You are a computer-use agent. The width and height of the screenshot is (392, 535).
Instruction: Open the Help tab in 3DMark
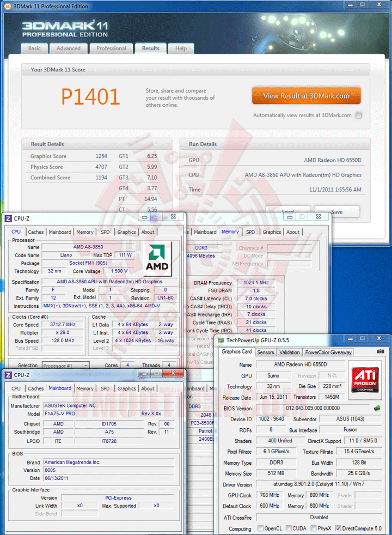coord(181,48)
